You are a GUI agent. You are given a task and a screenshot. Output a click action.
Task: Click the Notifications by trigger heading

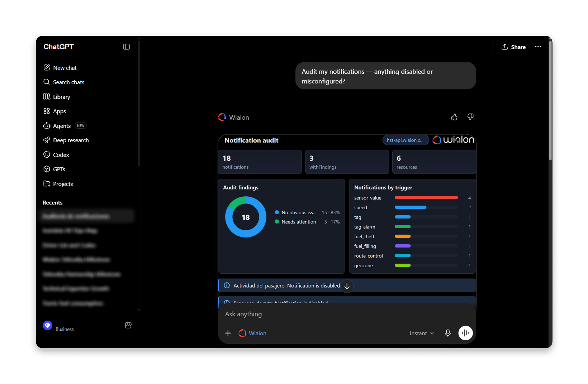pyautogui.click(x=383, y=187)
